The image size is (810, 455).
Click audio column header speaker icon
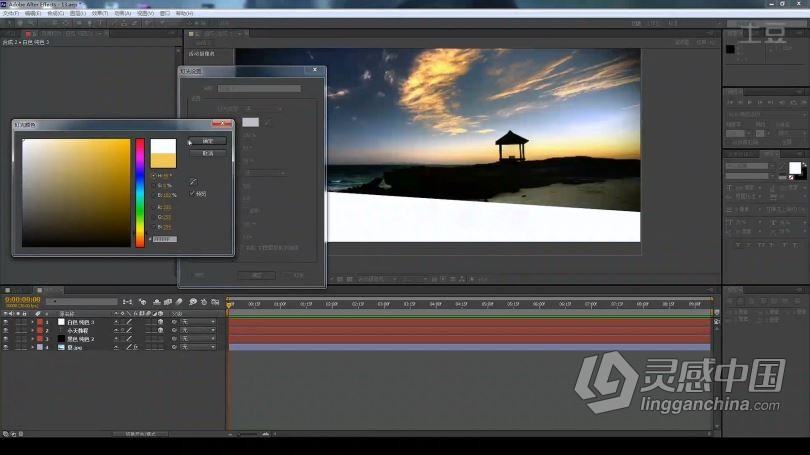click(x=11, y=313)
